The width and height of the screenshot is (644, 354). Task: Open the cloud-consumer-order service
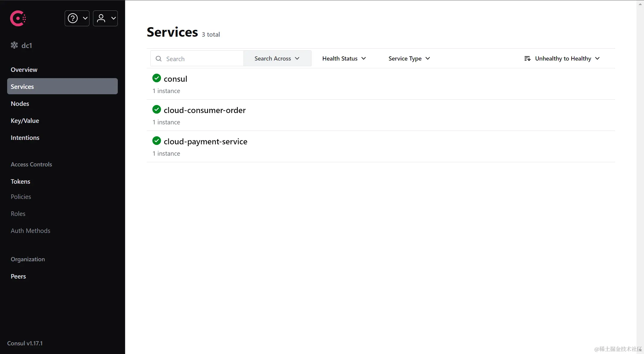(x=205, y=110)
